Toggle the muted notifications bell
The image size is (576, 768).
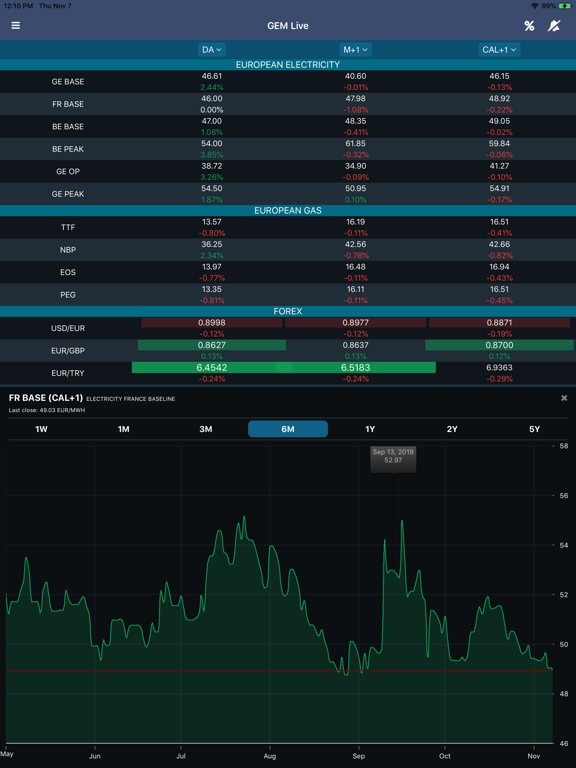click(x=553, y=26)
